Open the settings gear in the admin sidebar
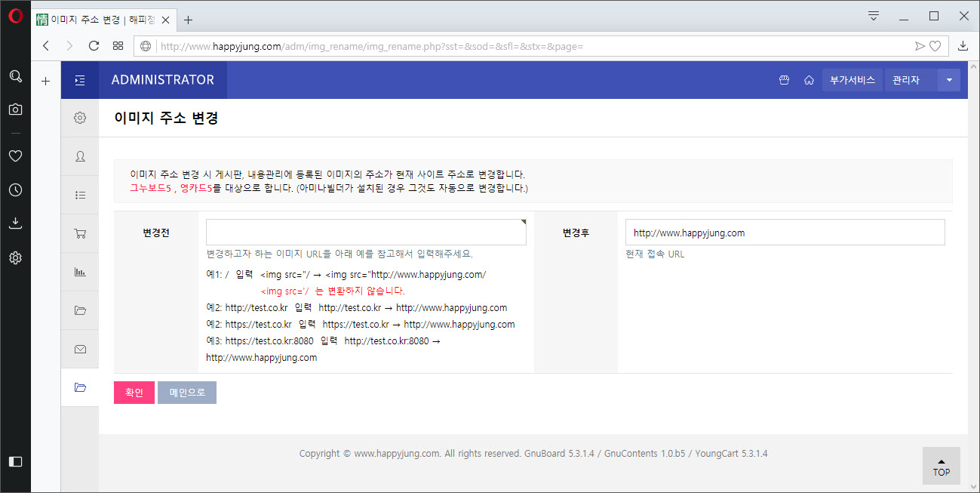The image size is (980, 493). click(x=80, y=118)
